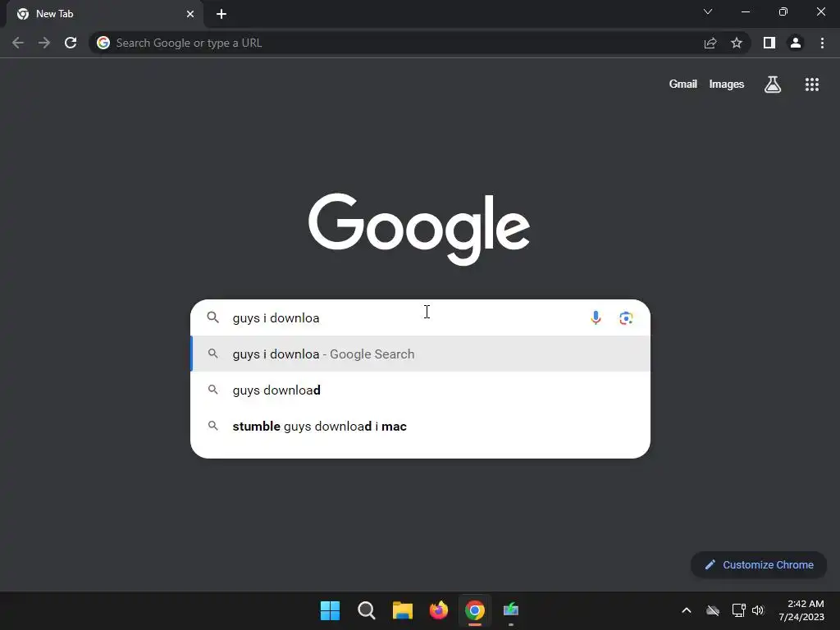Click Chrome icon in taskbar

pyautogui.click(x=475, y=610)
